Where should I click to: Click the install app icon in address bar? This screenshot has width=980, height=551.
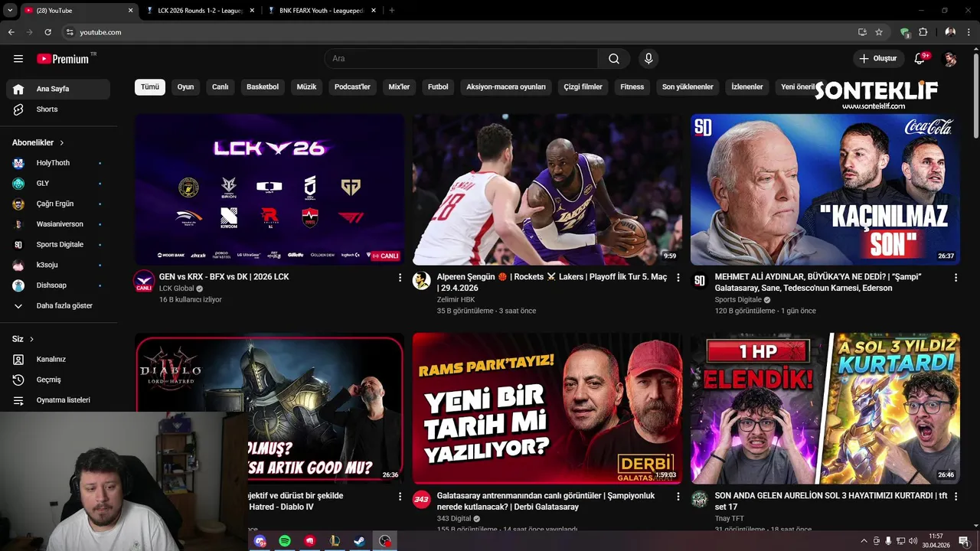pos(862,32)
